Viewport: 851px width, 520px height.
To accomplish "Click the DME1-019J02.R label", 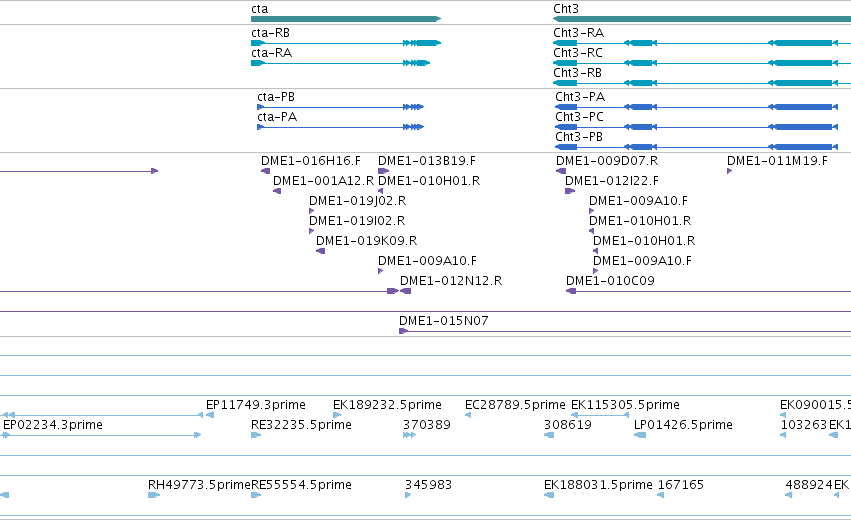I will [x=358, y=201].
